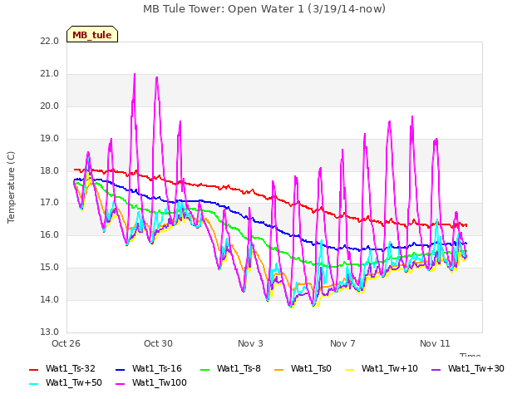The width and height of the screenshot is (532, 399).
Task: Click the blue Wat1_Ts-16 legend swatch
Action: (x=120, y=369)
